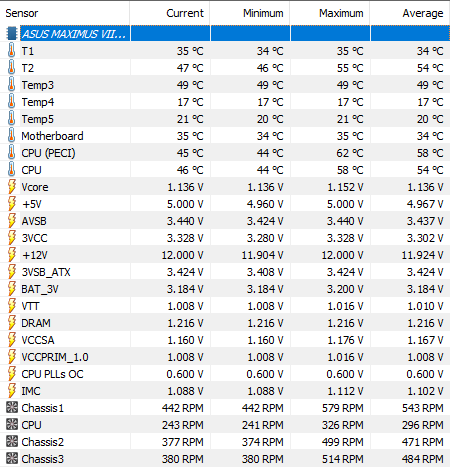Click the 4.967 V average value
The width and height of the screenshot is (450, 467).
(425, 204)
